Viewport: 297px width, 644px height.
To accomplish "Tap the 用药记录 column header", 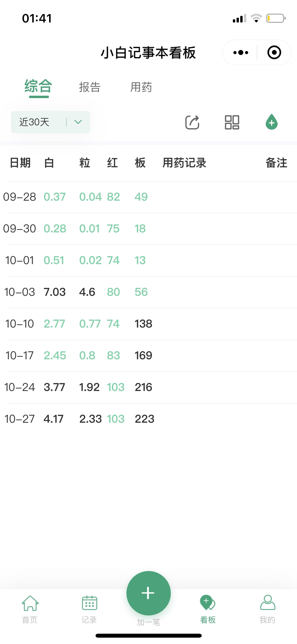I will pos(184,163).
